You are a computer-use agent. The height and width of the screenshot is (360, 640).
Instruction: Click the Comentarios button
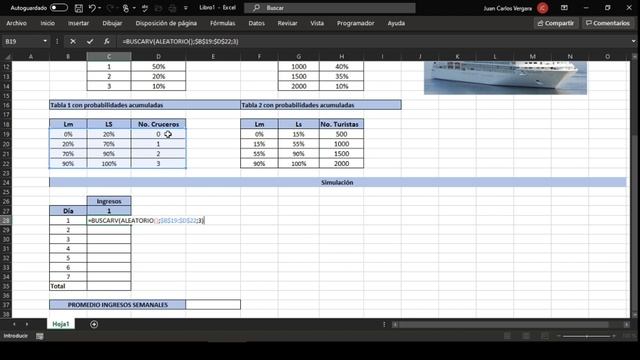(608, 23)
